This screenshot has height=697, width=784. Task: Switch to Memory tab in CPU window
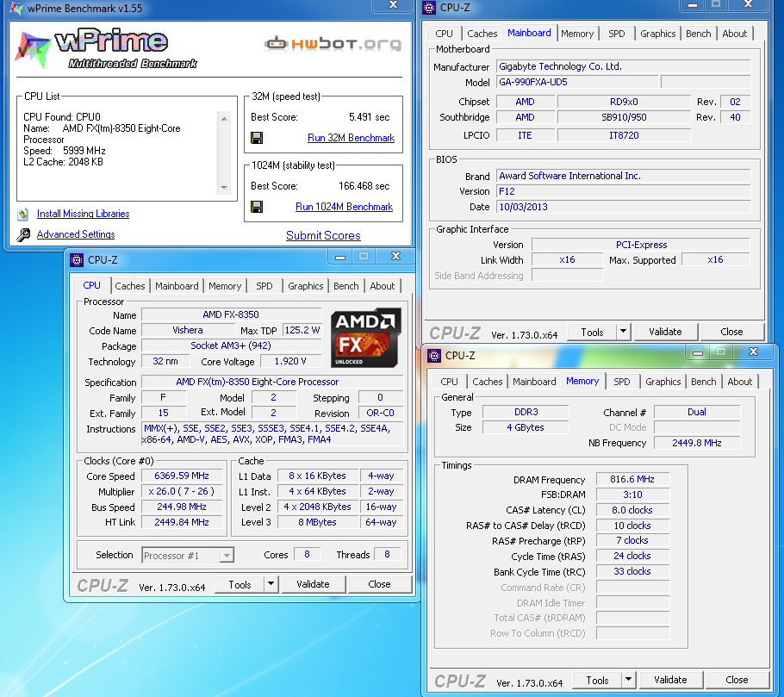click(x=225, y=286)
